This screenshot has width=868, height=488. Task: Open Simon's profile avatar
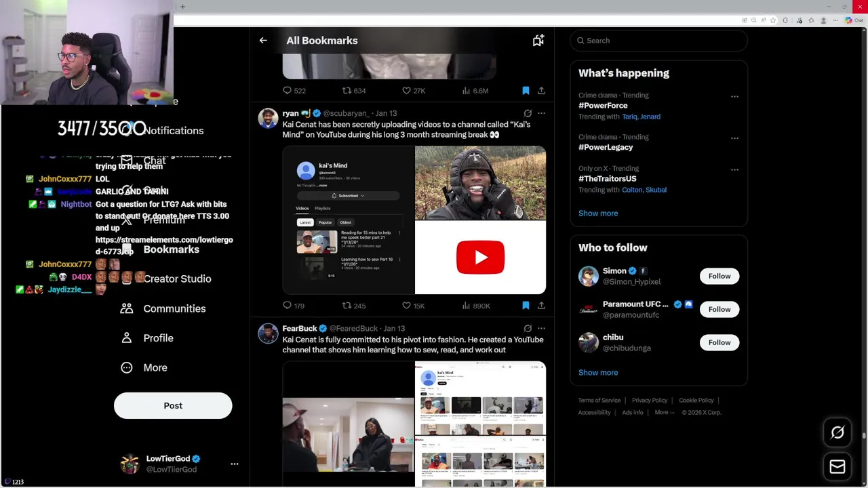click(x=588, y=276)
